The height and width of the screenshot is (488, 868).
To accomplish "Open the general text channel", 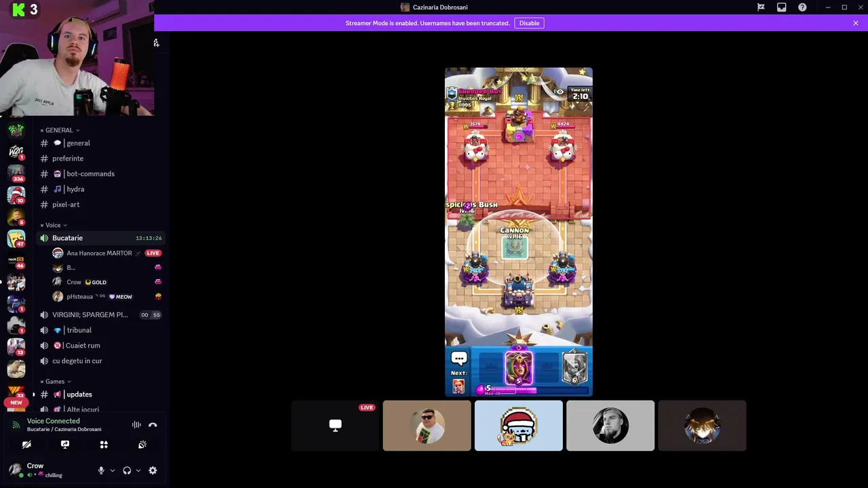I will click(x=102, y=143).
